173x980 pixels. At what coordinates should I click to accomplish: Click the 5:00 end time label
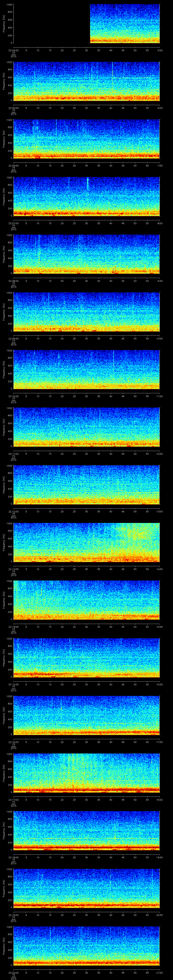160,50
